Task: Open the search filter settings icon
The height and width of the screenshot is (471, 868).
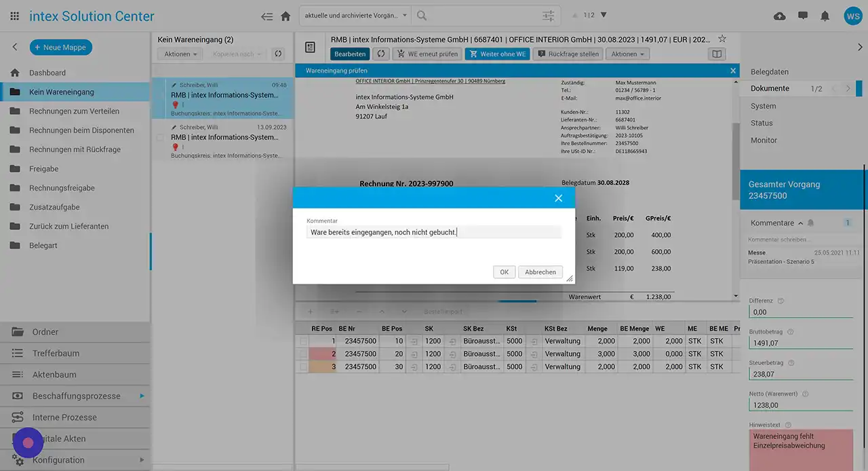Action: [x=548, y=16]
